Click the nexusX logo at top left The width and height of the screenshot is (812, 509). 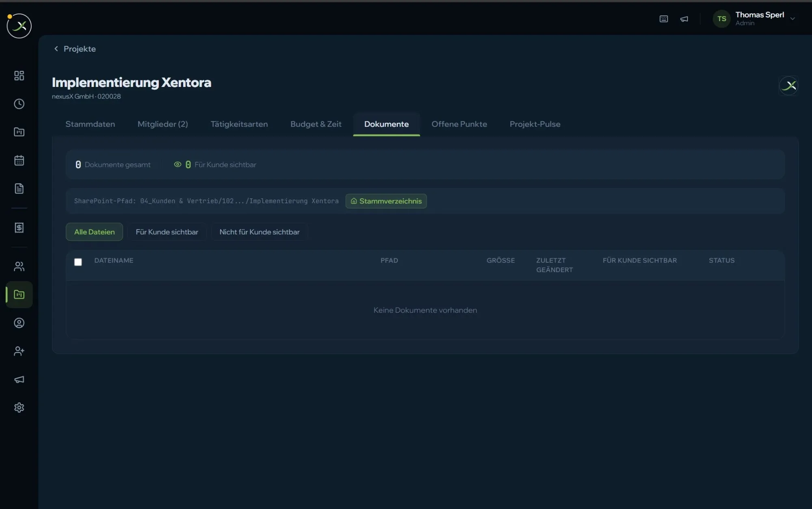(x=19, y=26)
